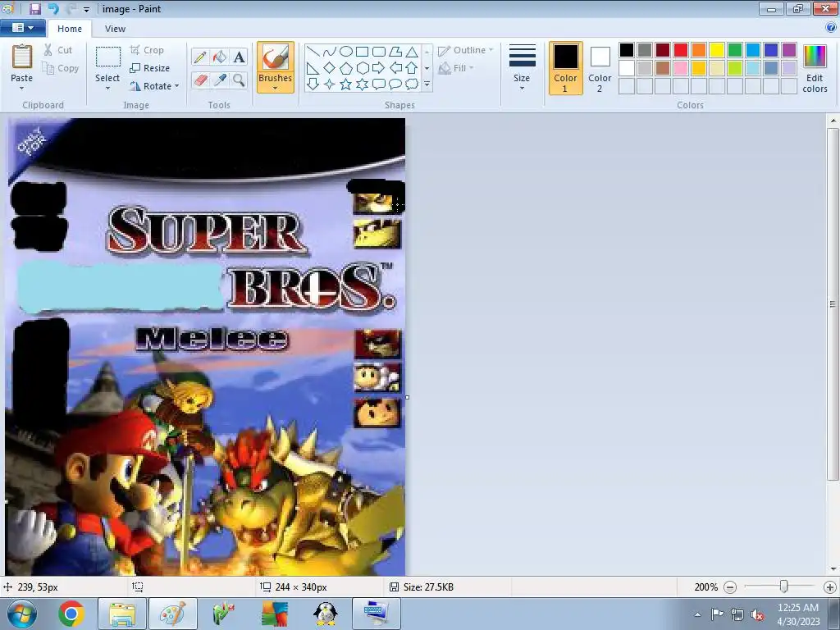This screenshot has width=840, height=630.
Task: Select the Pencil tool
Action: [x=200, y=57]
